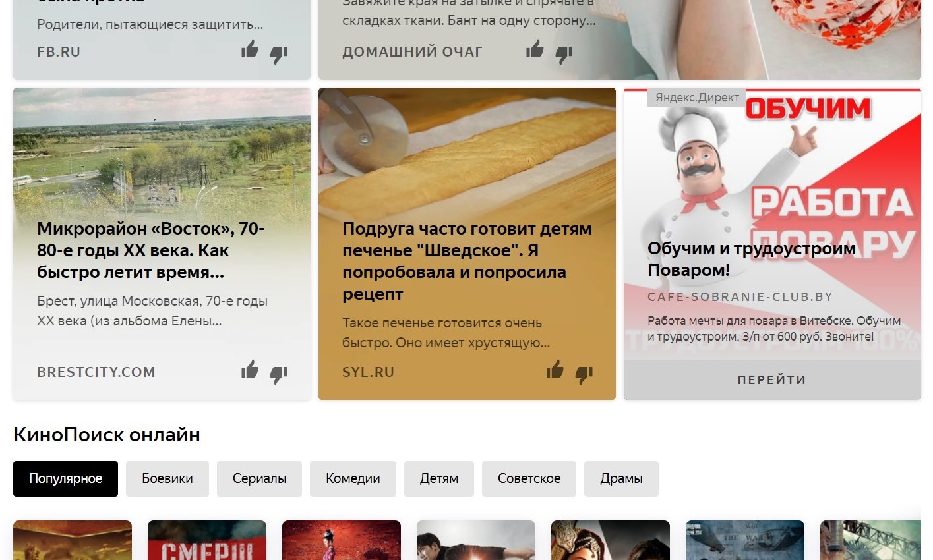The image size is (933, 560).
Task: Switch to Боевики category
Action: coord(167,478)
